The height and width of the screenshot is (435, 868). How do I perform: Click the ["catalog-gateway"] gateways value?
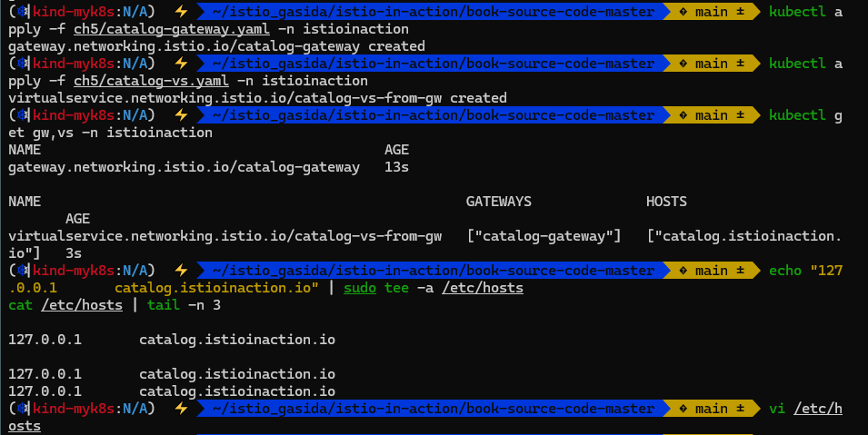pyautogui.click(x=544, y=236)
